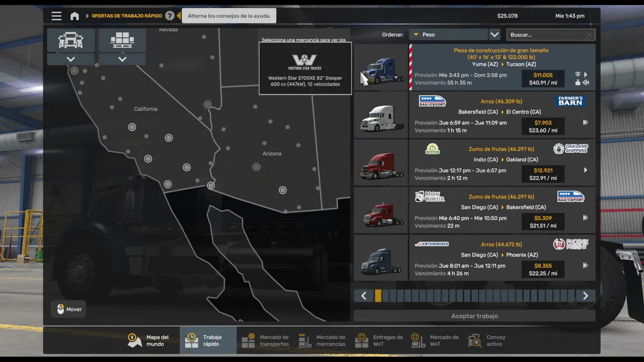Screen dimensions: 644x362
Task: Click the Mover mouse hint button
Action: pyautogui.click(x=68, y=309)
